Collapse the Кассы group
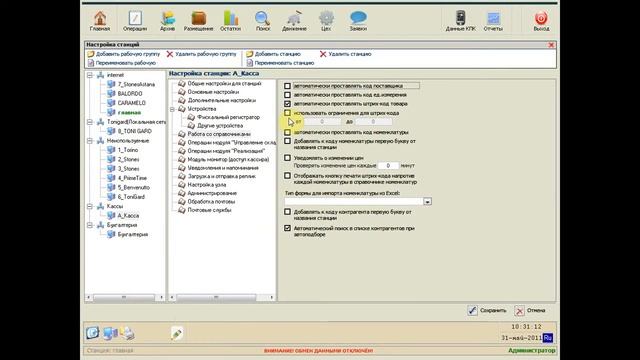This screenshot has height=360, width=640. pyautogui.click(x=90, y=206)
